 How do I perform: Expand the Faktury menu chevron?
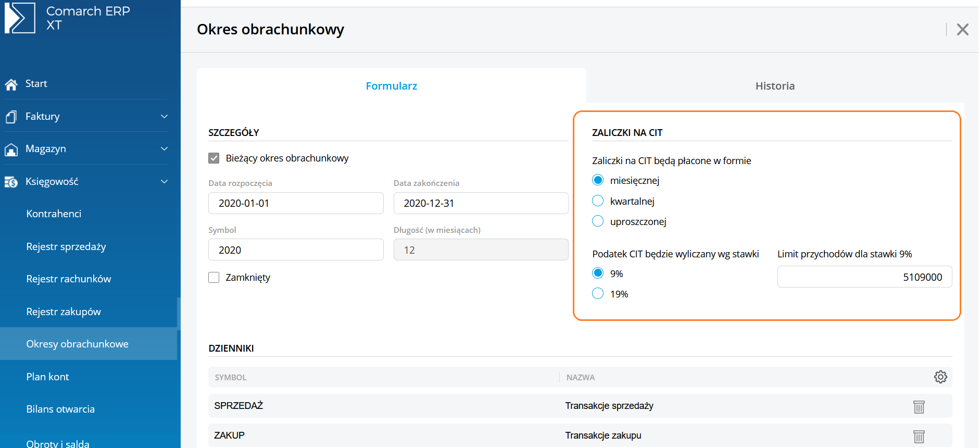pos(164,117)
